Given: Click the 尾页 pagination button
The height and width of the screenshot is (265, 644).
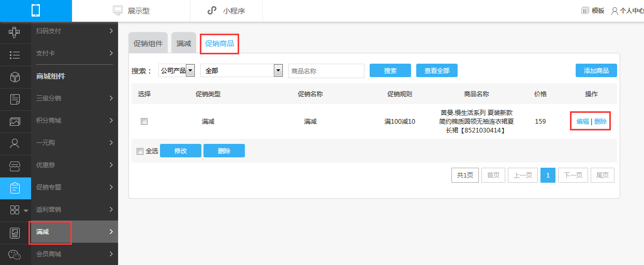Looking at the screenshot, I should [x=603, y=175].
